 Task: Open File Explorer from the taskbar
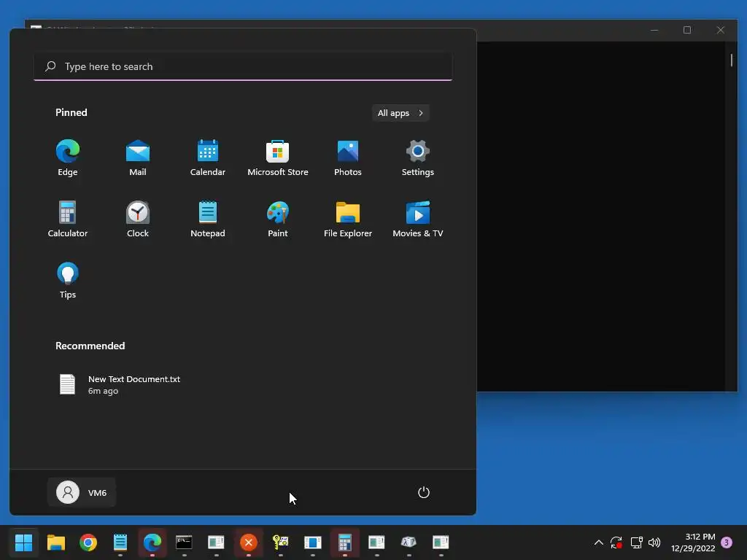(55, 542)
